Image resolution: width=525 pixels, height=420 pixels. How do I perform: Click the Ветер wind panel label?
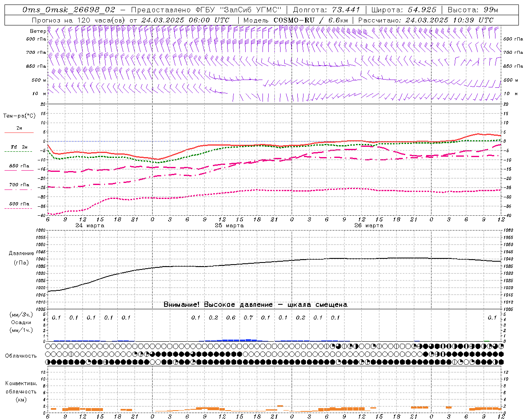[x=38, y=31]
